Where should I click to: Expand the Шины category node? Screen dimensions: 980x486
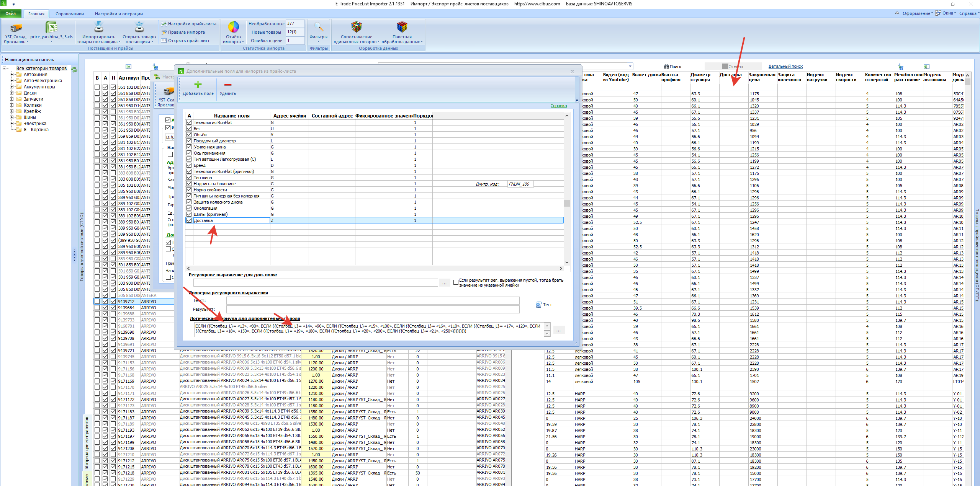point(11,117)
